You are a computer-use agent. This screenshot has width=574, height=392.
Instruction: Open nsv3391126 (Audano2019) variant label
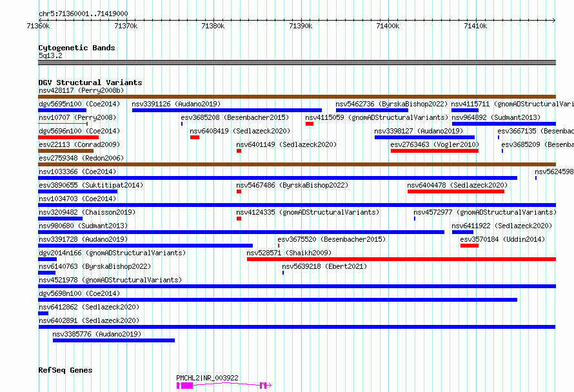[177, 104]
